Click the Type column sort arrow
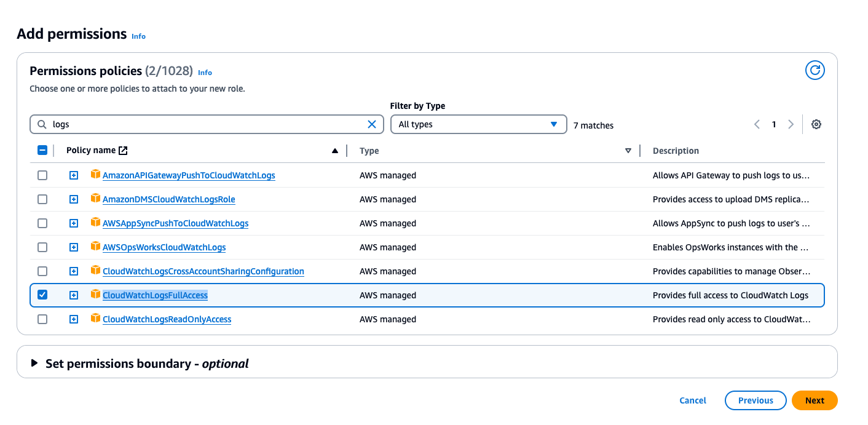Viewport: 868px width, 425px height. point(628,151)
